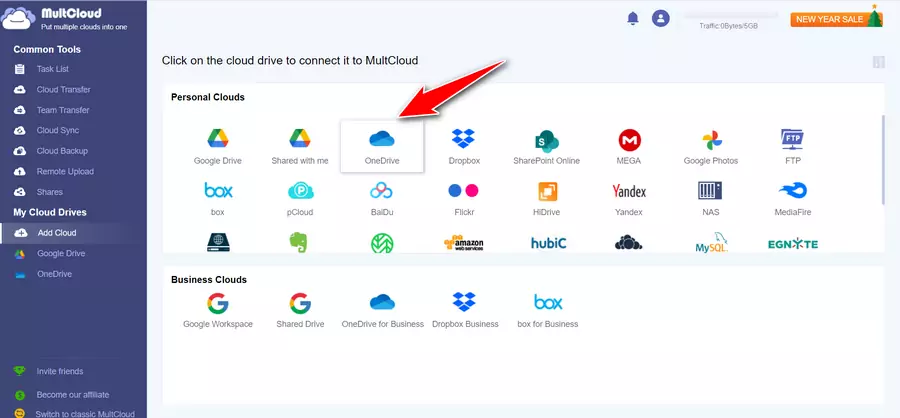Connect Google Workspace business cloud
Screen dimensions: 900x418
click(x=218, y=311)
